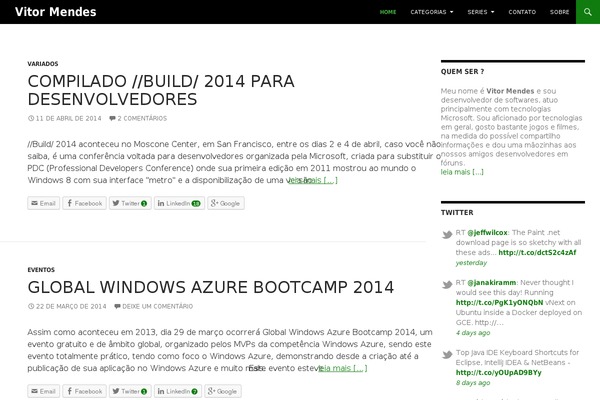Share Azure Bootcamp post on Facebook
This screenshot has width=600, height=400.
(85, 391)
